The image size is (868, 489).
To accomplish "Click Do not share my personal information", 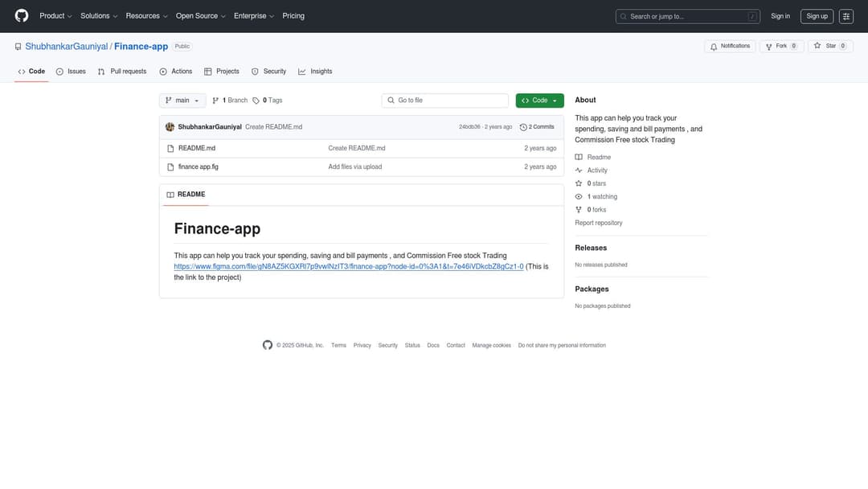I will (562, 346).
